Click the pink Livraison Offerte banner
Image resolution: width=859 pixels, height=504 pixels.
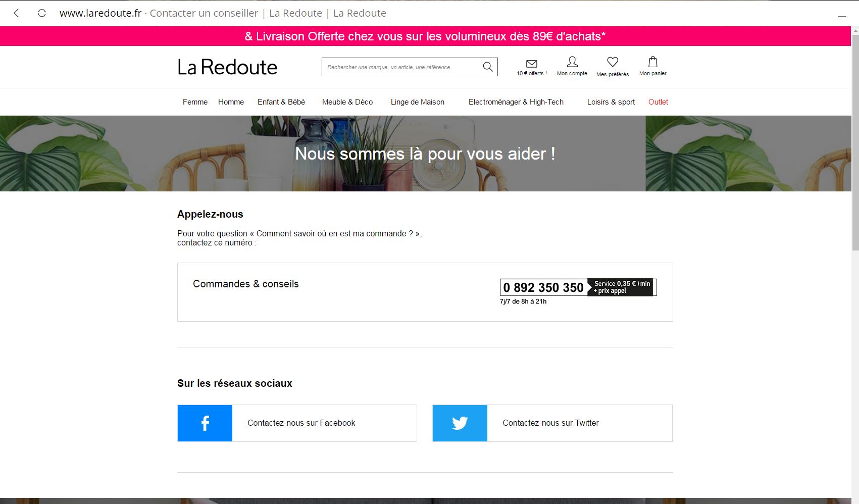click(425, 36)
